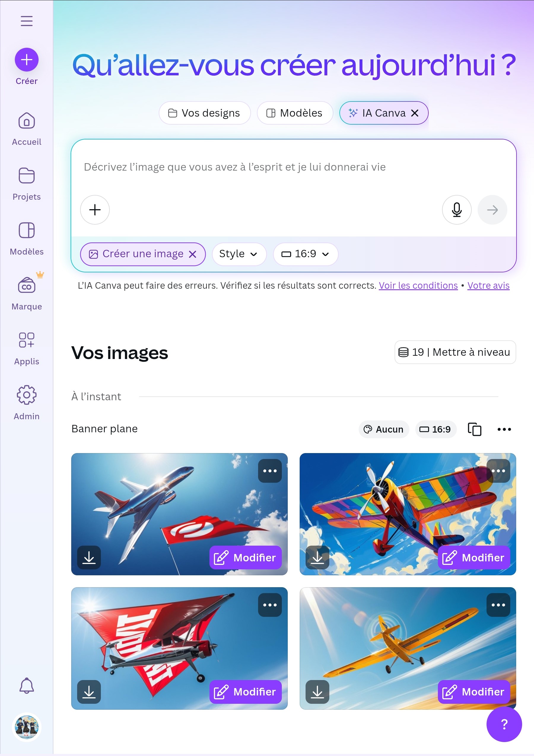Switch to Vos designs tab

click(x=204, y=113)
